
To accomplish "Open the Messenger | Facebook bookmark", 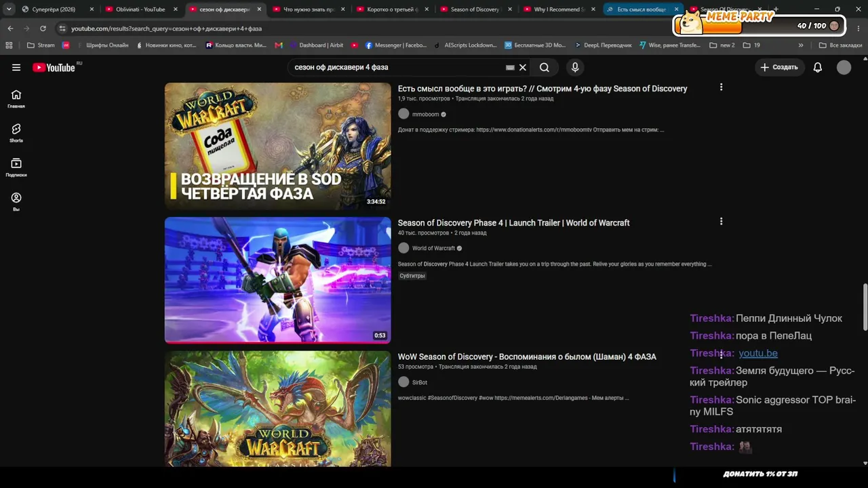I will [396, 45].
